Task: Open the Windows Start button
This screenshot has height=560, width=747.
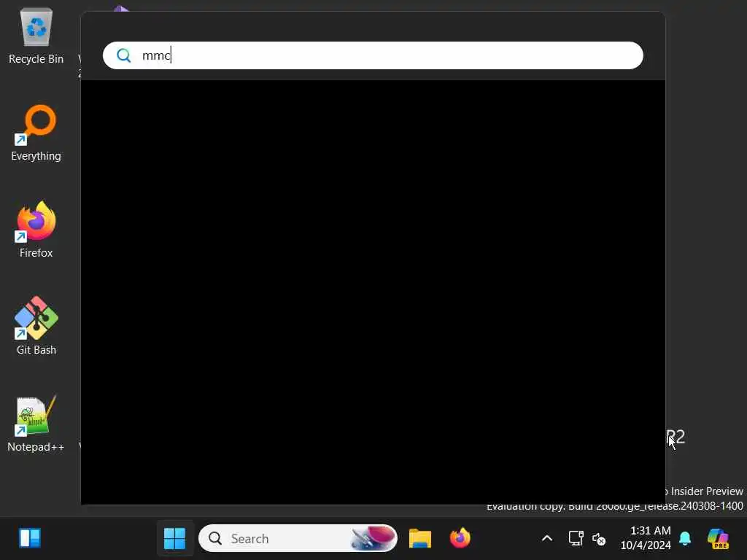Action: pyautogui.click(x=175, y=539)
